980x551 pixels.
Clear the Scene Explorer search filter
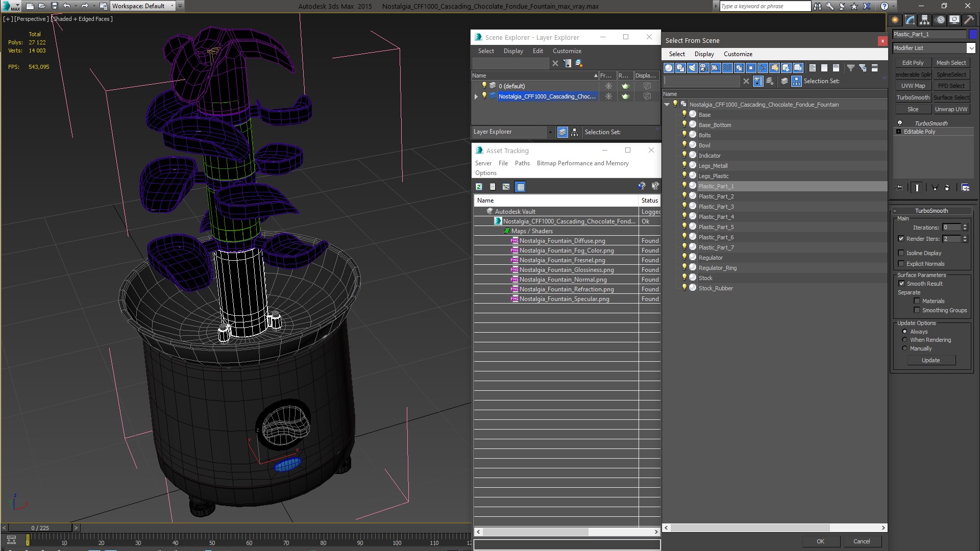(555, 63)
